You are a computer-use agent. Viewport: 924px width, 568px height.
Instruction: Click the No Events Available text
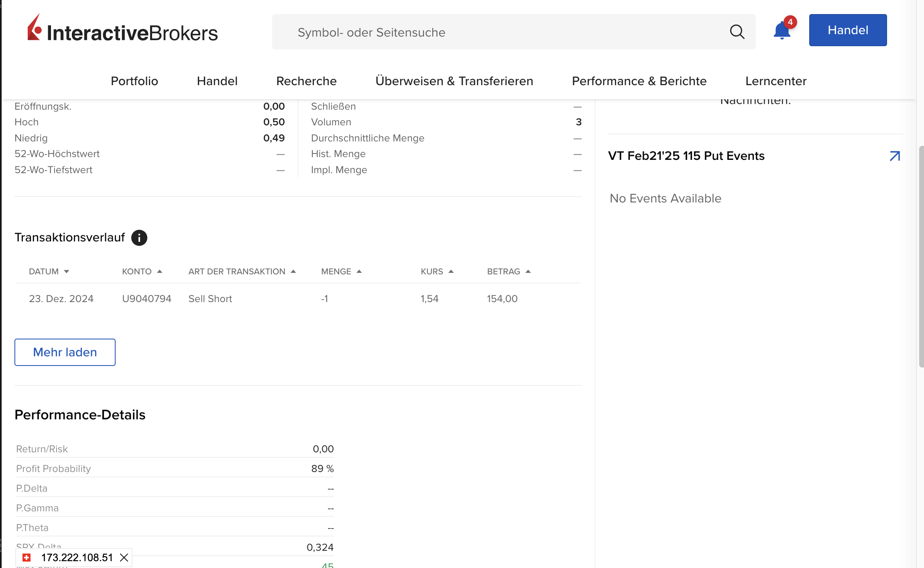[666, 198]
